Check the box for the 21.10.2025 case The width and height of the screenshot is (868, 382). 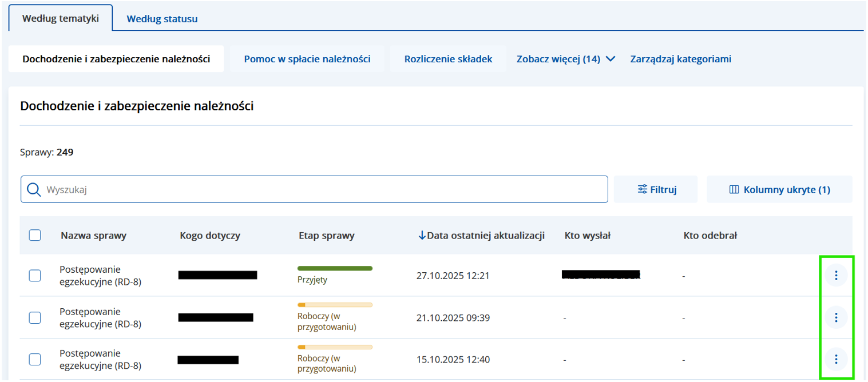[x=35, y=317]
